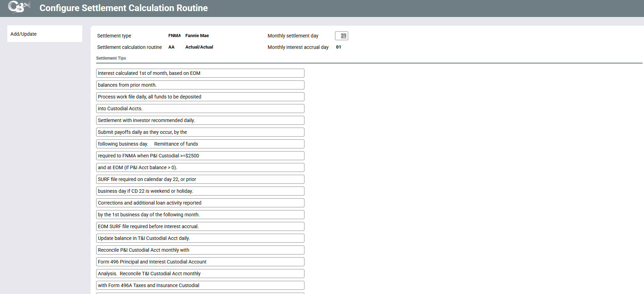Select the 'EOM SURF file required' field

200,226
